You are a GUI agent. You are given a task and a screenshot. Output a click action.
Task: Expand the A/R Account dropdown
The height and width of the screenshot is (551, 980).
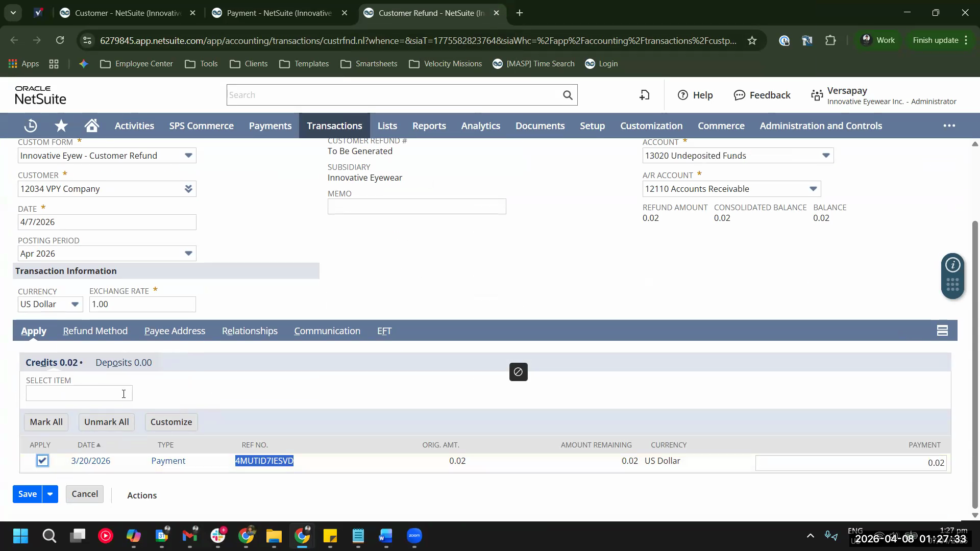click(813, 189)
